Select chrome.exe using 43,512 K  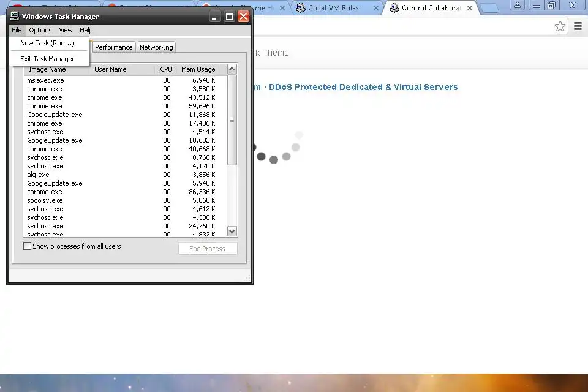tap(125, 97)
